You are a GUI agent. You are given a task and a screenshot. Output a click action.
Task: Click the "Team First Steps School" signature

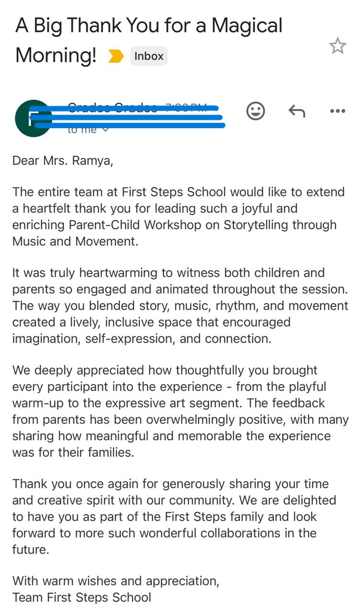pos(82,597)
